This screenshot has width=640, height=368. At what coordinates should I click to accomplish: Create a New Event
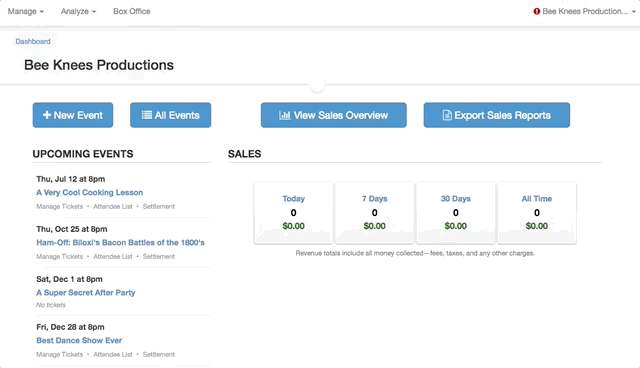(73, 115)
